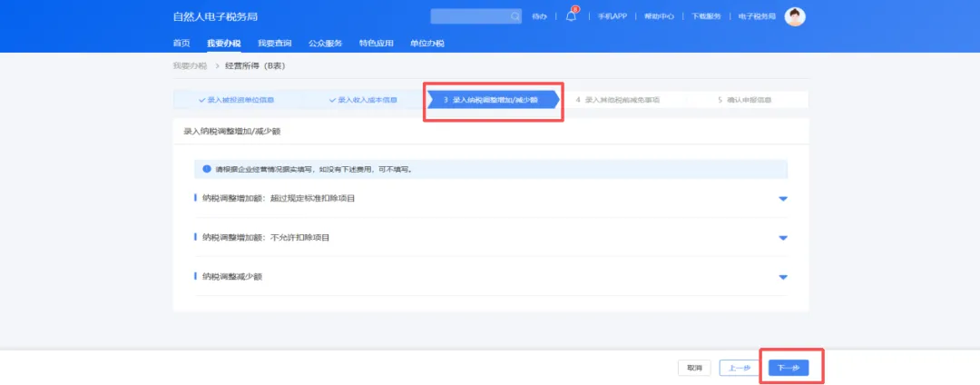This screenshot has width=980, height=385.
Task: Expand 纳税调整减少额 section arrow
Action: point(783,277)
